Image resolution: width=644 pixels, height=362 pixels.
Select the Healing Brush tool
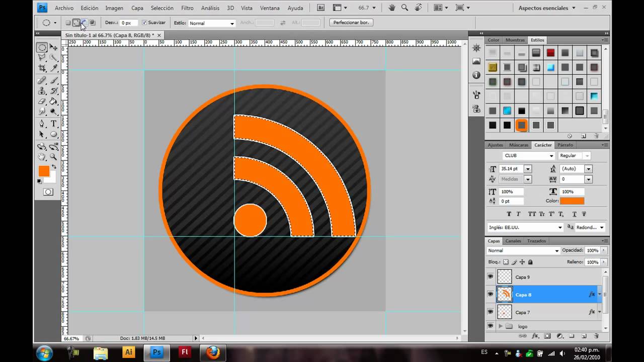pyautogui.click(x=42, y=81)
